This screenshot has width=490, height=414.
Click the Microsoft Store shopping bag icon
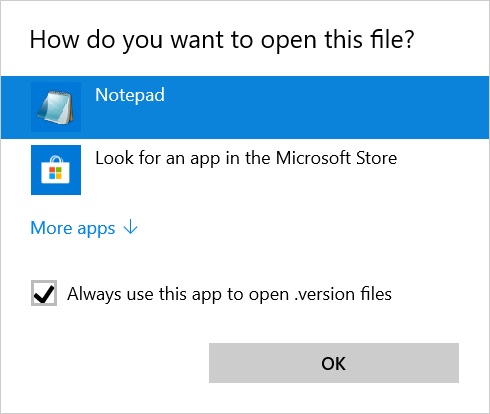click(56, 170)
